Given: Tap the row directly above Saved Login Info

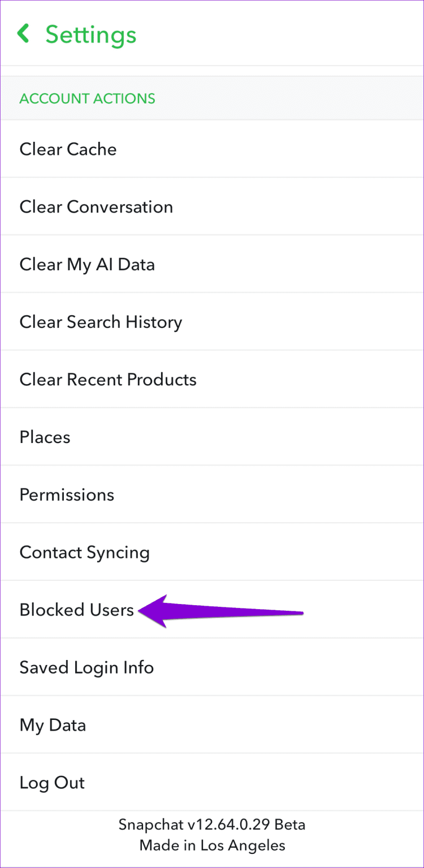Looking at the screenshot, I should [76, 610].
